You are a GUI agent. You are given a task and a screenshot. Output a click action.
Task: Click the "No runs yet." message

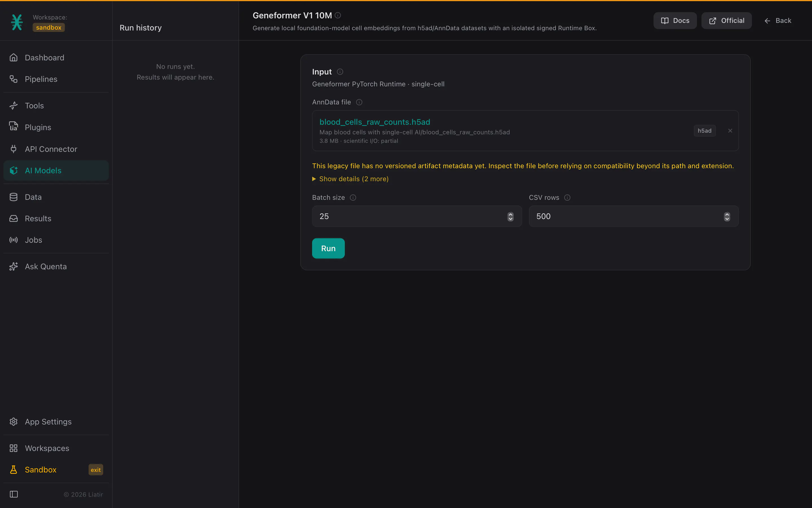175,67
